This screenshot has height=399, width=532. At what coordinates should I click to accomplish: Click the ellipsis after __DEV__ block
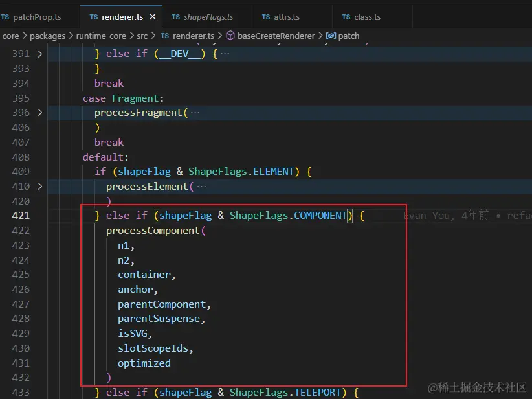coord(225,54)
